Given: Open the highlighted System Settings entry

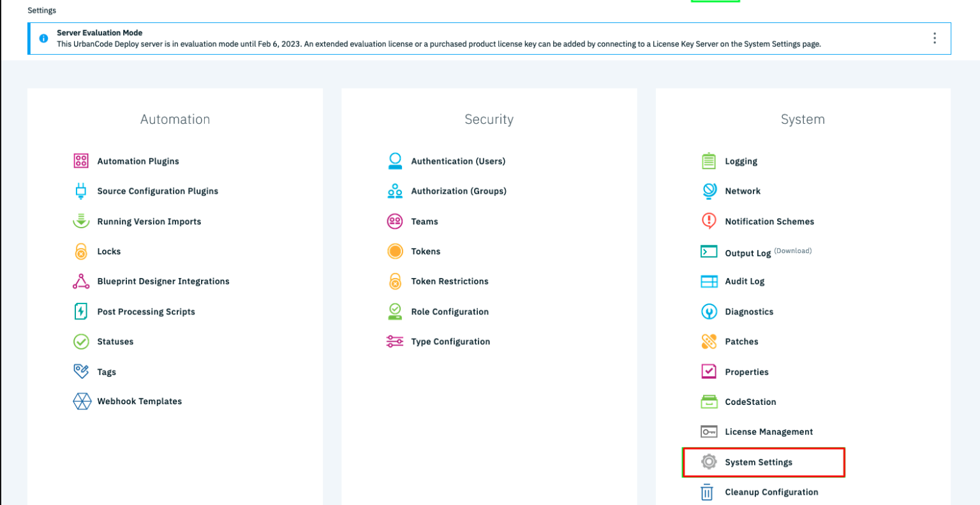Looking at the screenshot, I should pos(759,462).
